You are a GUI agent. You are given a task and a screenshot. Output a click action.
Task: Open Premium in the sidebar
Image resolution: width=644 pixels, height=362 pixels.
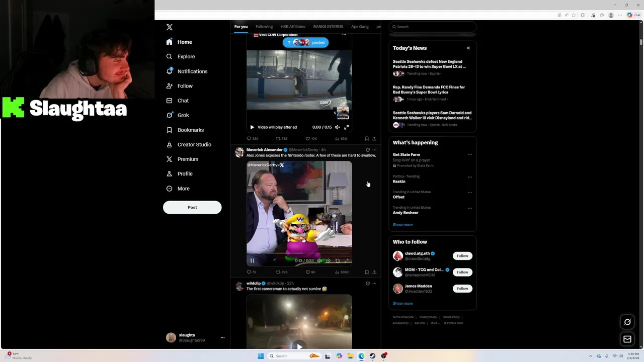click(182, 159)
